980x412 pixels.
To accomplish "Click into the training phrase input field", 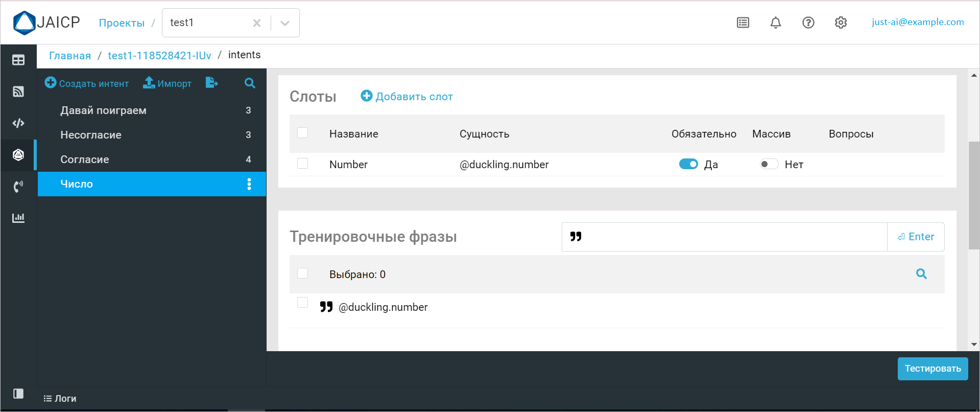I will coord(730,237).
